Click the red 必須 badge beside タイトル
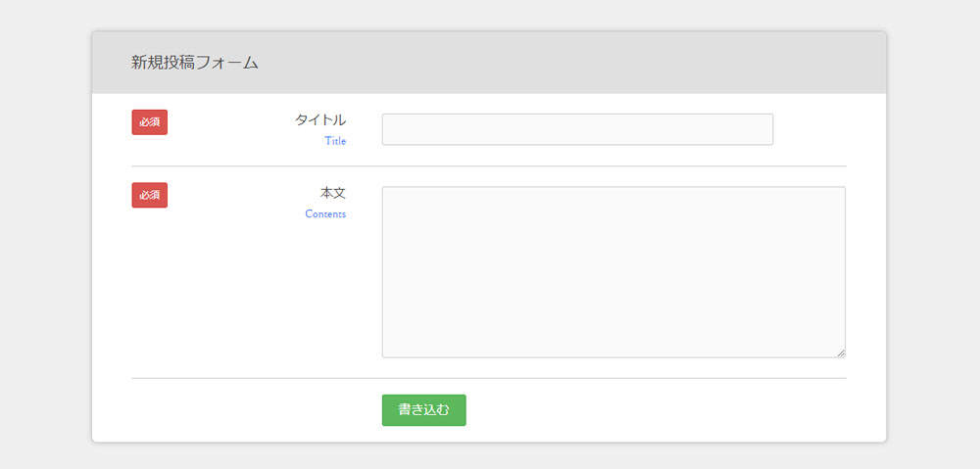Screen dimensions: 980x469 click(149, 122)
